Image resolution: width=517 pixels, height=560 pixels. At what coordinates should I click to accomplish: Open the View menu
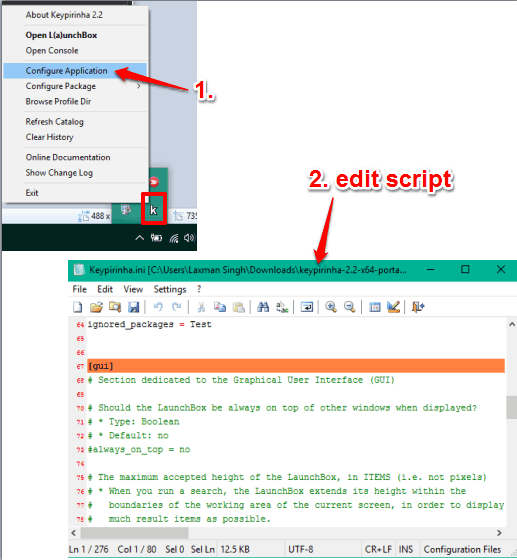[x=133, y=289]
